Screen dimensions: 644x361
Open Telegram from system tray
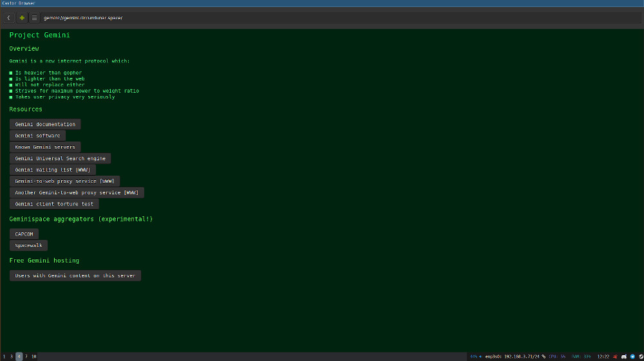632,356
